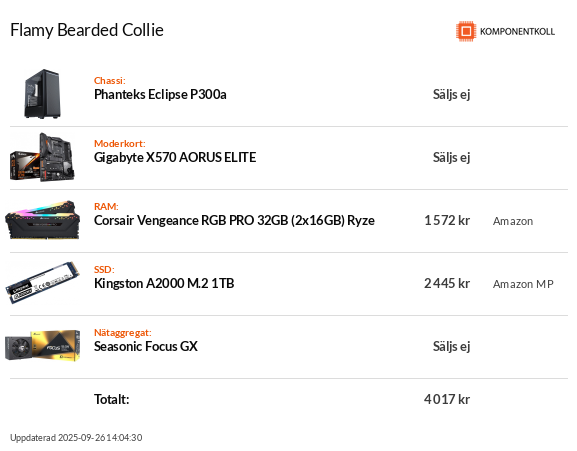577x451 pixels.
Task: Open the Corsair Vengeance RGB PRO 32GB link
Action: click(234, 220)
